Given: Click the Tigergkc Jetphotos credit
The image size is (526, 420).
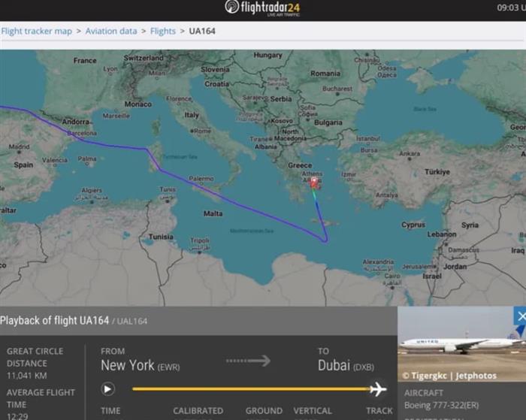Looking at the screenshot, I should (449, 376).
